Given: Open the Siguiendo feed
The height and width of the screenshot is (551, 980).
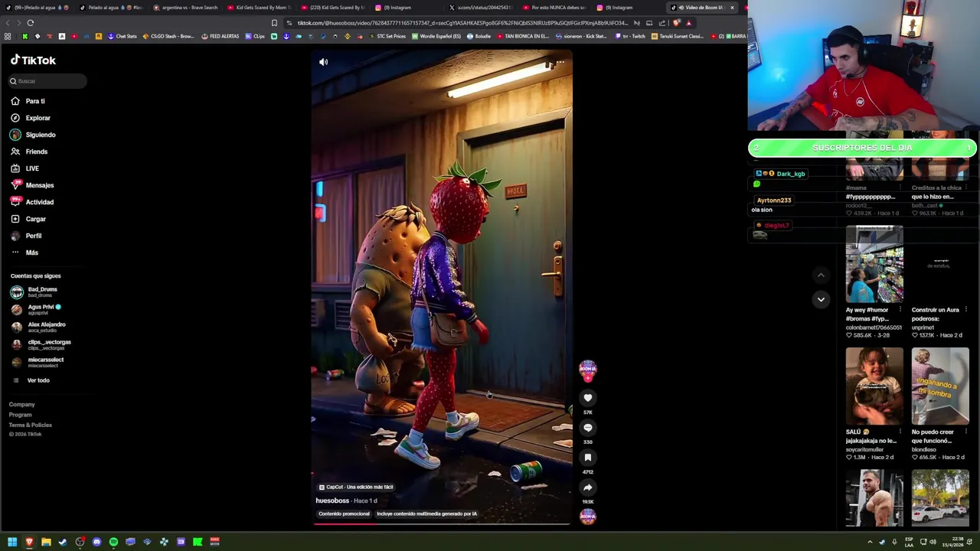Looking at the screenshot, I should (33, 135).
